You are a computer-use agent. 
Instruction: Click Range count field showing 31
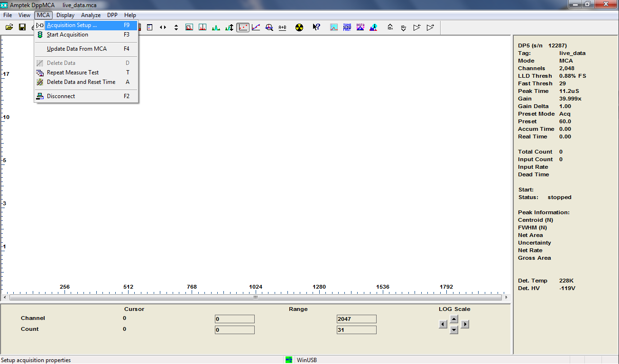356,330
